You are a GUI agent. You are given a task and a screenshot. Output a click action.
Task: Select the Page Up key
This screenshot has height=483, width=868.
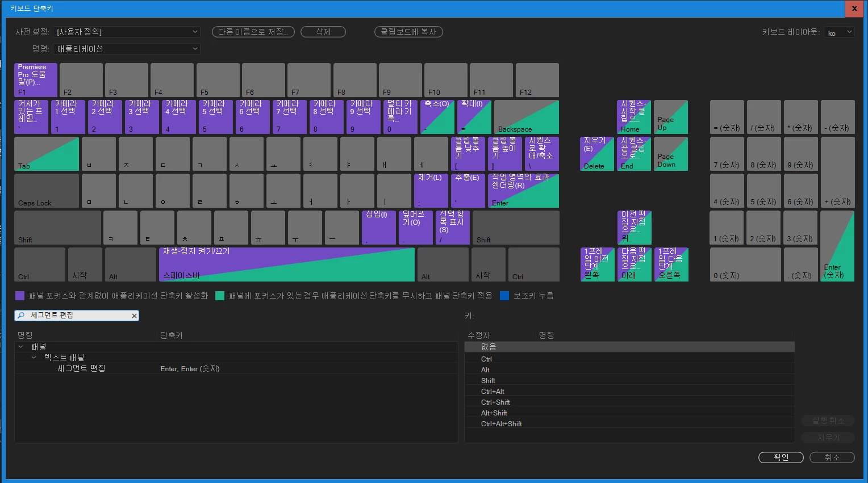pos(671,117)
